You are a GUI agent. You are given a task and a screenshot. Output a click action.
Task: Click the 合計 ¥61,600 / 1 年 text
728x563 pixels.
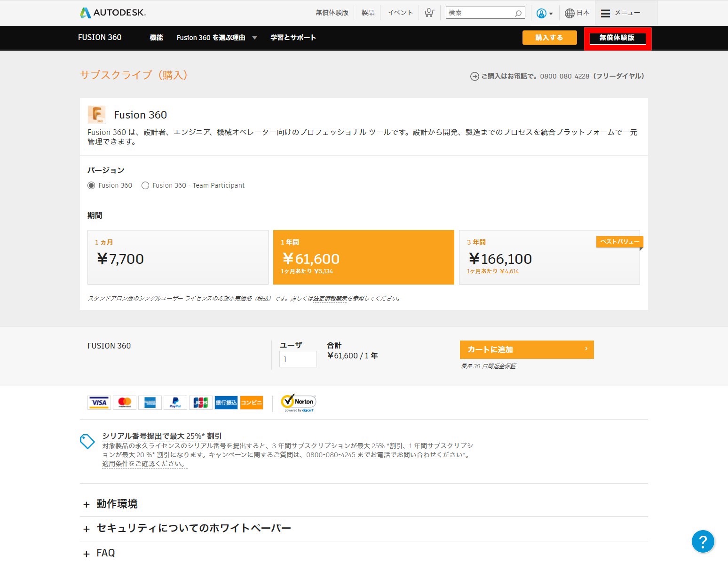[x=352, y=351]
